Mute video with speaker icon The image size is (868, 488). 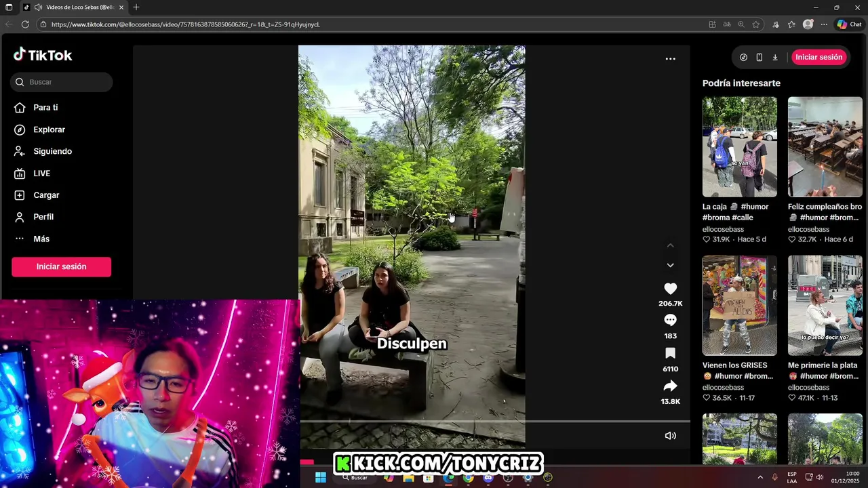click(670, 436)
